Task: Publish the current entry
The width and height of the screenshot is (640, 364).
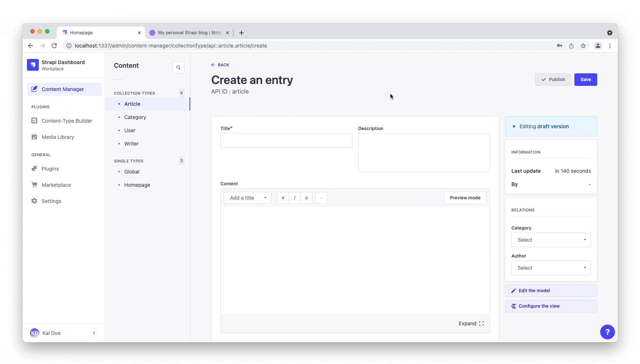Action: (553, 80)
